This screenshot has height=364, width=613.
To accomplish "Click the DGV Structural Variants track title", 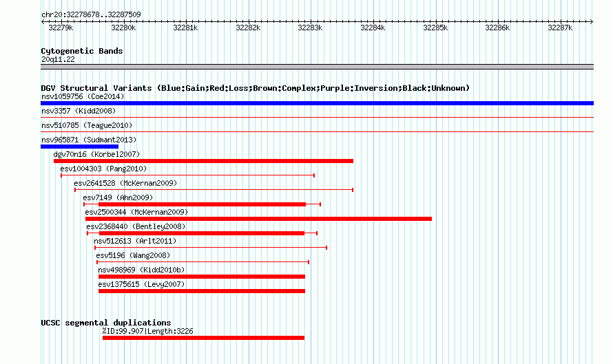I will pyautogui.click(x=256, y=88).
